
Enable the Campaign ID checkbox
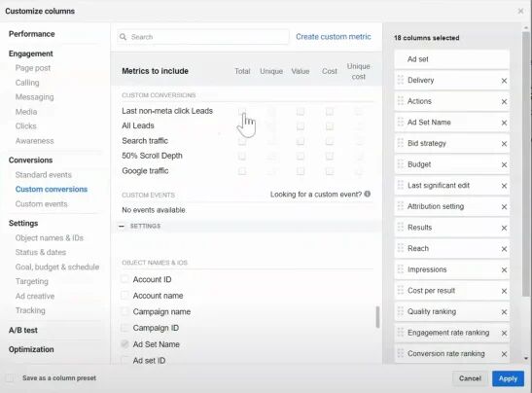point(124,328)
